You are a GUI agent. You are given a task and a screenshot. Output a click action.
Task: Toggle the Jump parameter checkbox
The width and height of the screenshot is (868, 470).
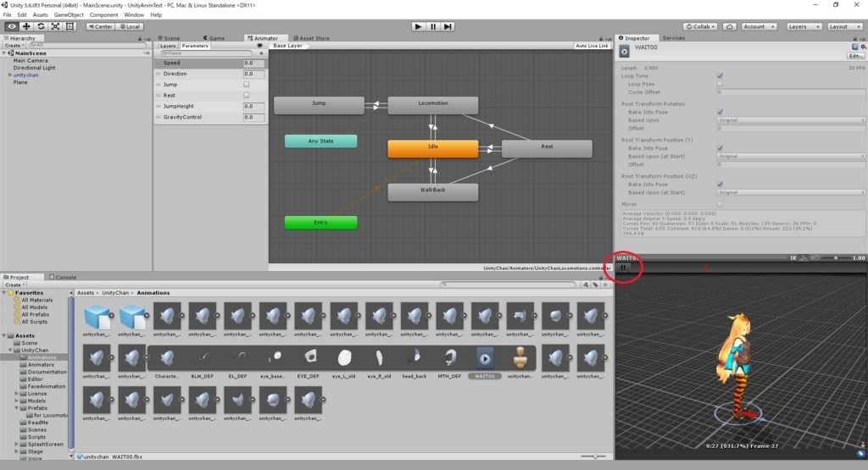pos(247,85)
